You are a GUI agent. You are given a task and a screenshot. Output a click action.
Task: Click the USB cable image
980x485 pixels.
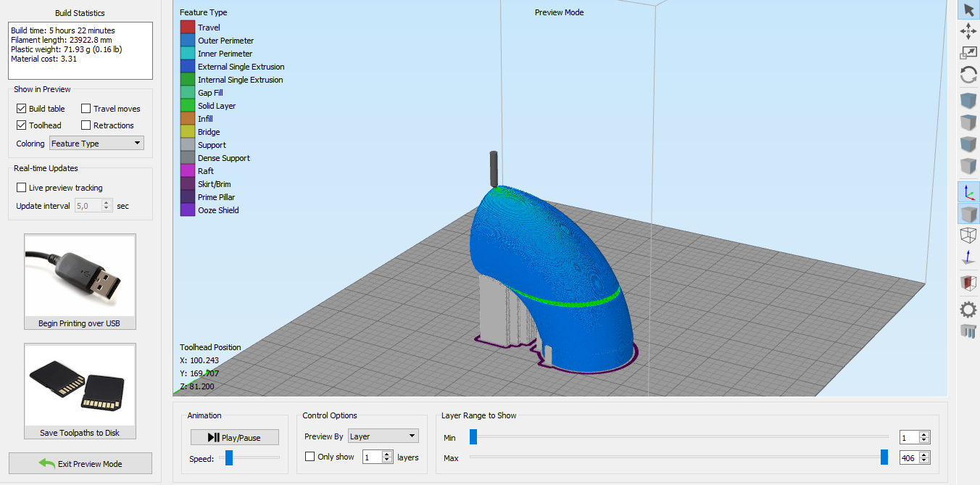pos(80,275)
